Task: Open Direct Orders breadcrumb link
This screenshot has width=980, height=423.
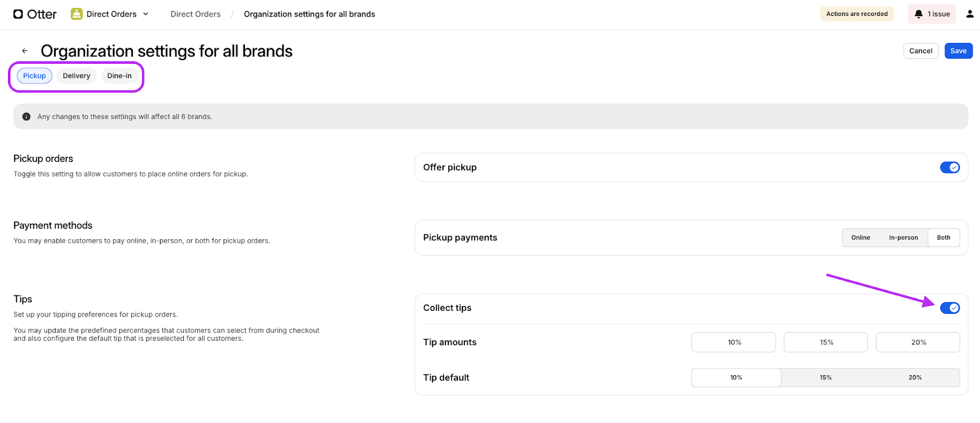Action: pos(195,14)
